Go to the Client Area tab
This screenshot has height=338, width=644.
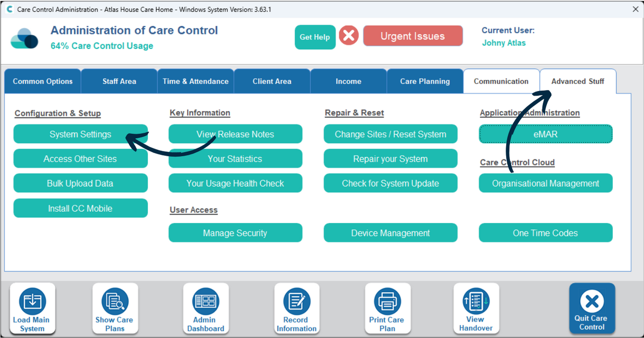click(272, 81)
